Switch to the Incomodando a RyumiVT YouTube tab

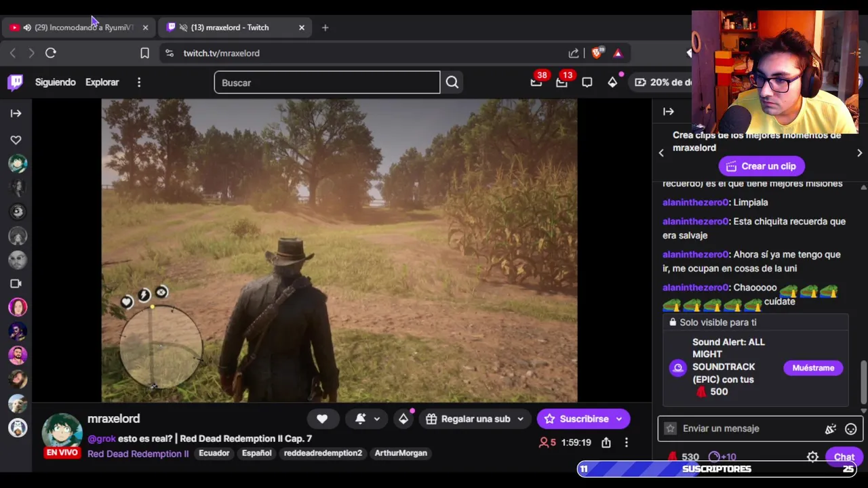[79, 27]
